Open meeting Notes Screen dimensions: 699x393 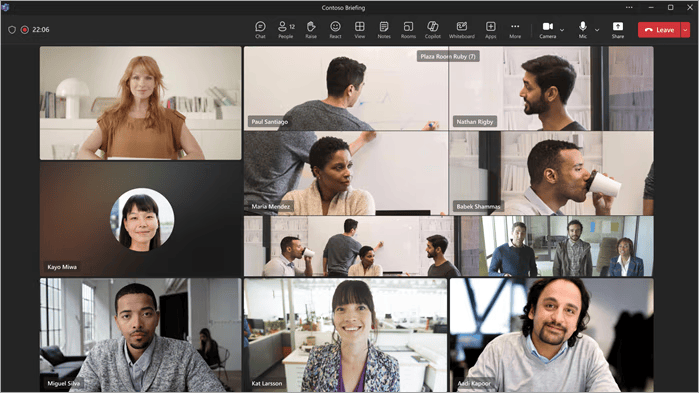pyautogui.click(x=384, y=30)
